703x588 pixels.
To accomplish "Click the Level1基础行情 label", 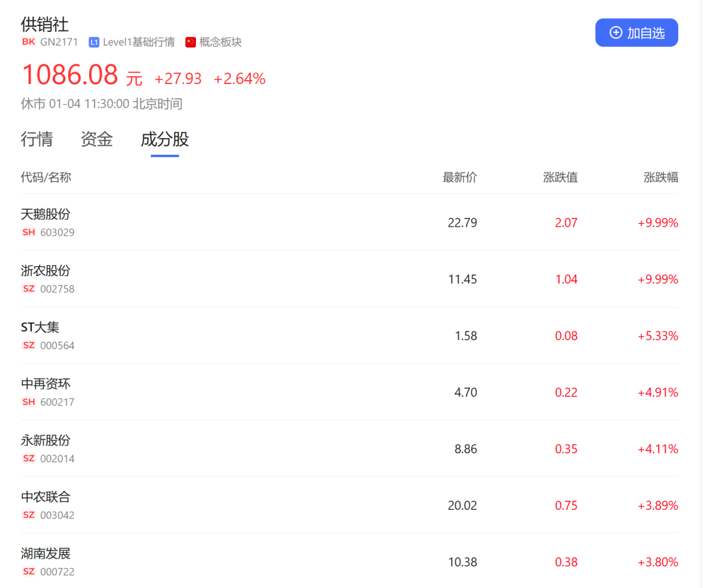I will click(139, 42).
